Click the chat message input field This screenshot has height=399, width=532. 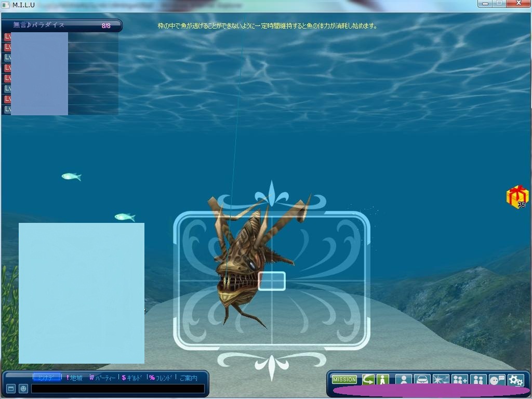[x=117, y=388]
